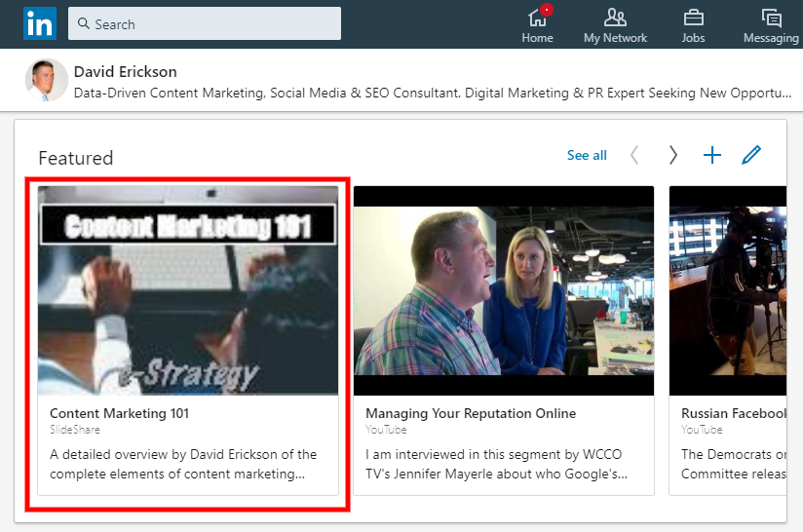Viewport: 803px width, 532px height.
Task: Click the Content Marketing 101 title
Action: (119, 413)
